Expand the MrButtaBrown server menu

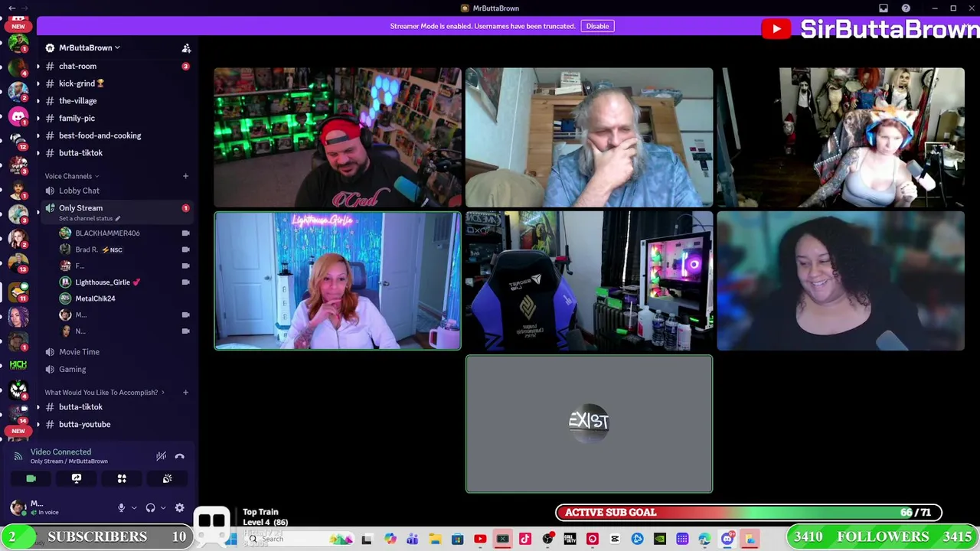tap(83, 47)
